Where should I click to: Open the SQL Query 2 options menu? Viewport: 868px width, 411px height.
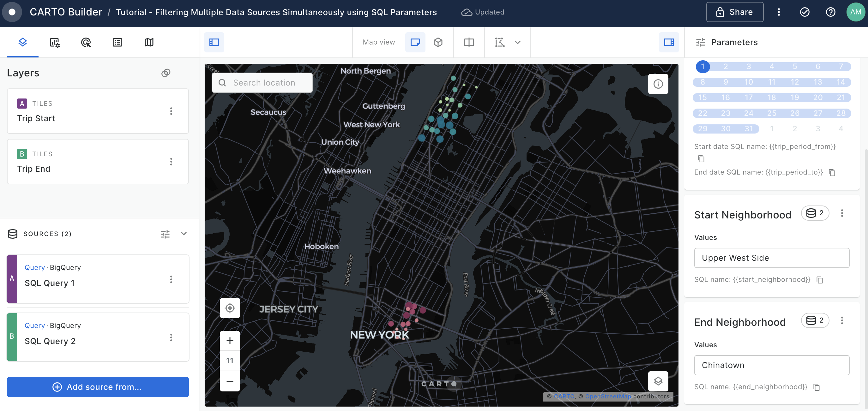[171, 337]
